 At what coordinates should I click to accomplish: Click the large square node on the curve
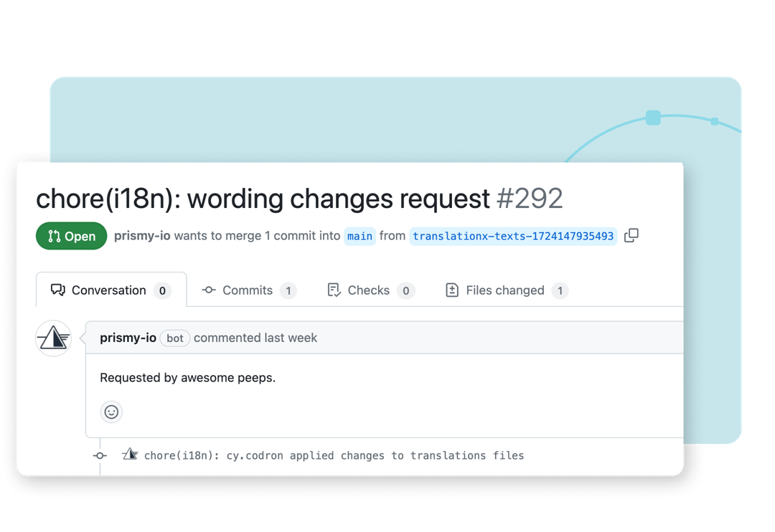[x=653, y=118]
